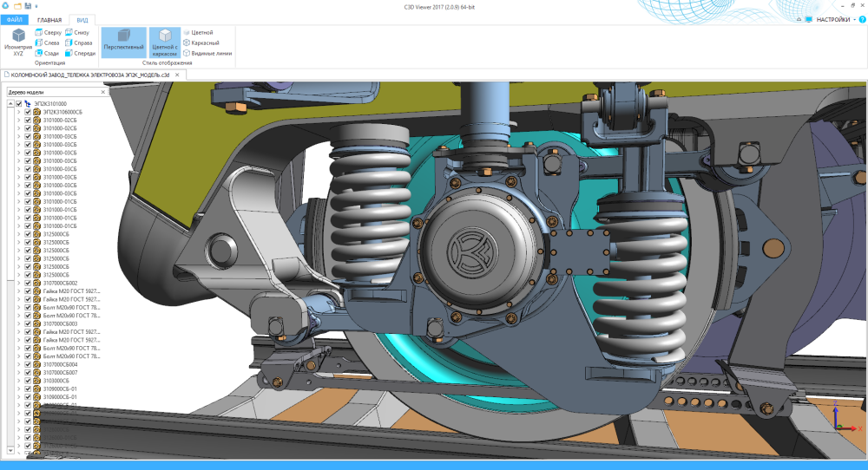The image size is (868, 470).
Task: Switch view to Слева (left)
Action: coord(47,42)
